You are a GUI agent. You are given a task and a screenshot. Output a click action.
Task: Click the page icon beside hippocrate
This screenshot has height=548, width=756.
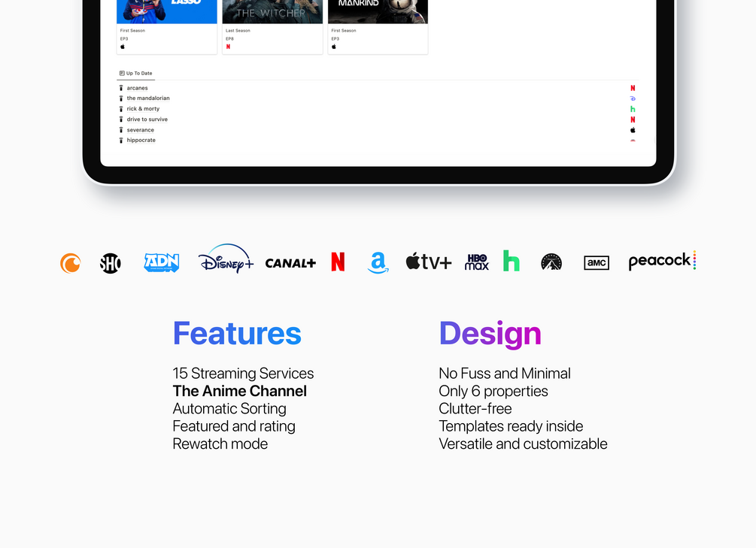[121, 141]
